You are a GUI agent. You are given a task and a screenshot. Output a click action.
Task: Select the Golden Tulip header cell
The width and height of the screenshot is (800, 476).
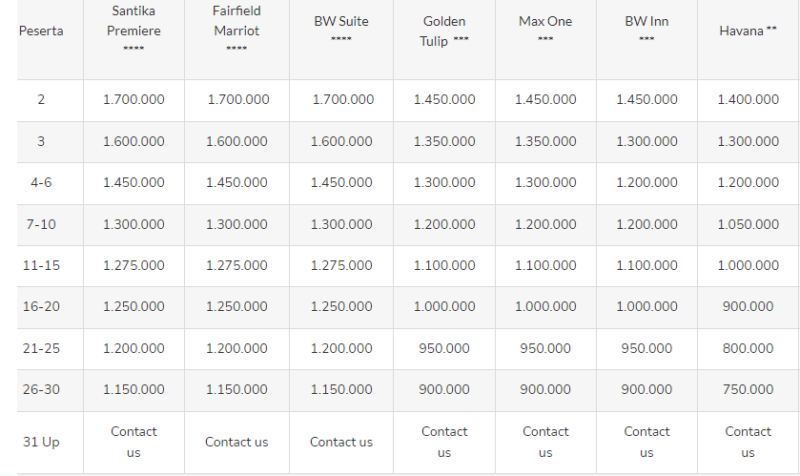click(444, 30)
